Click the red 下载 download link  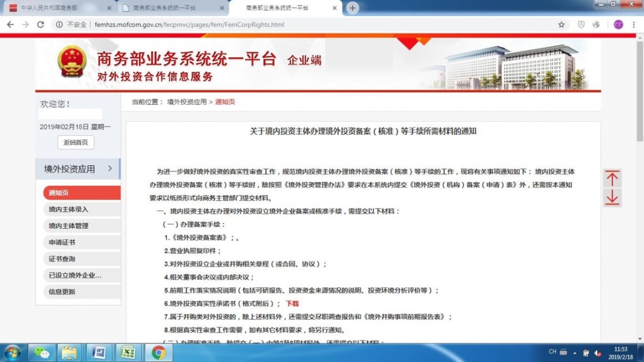click(x=292, y=304)
